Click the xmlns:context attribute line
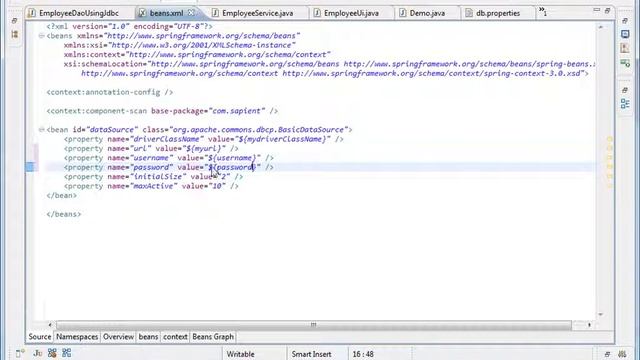640x360 pixels. point(197,55)
